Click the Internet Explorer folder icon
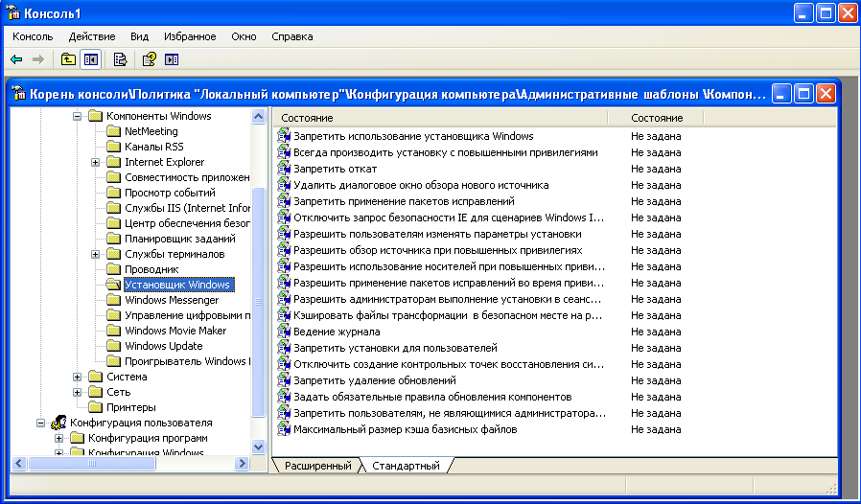 (114, 162)
